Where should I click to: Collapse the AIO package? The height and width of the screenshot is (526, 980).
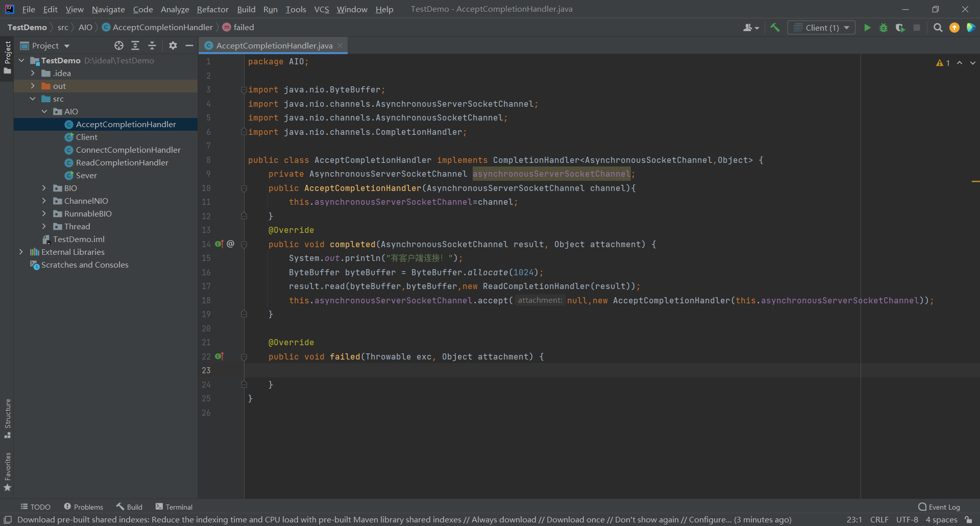pyautogui.click(x=44, y=111)
